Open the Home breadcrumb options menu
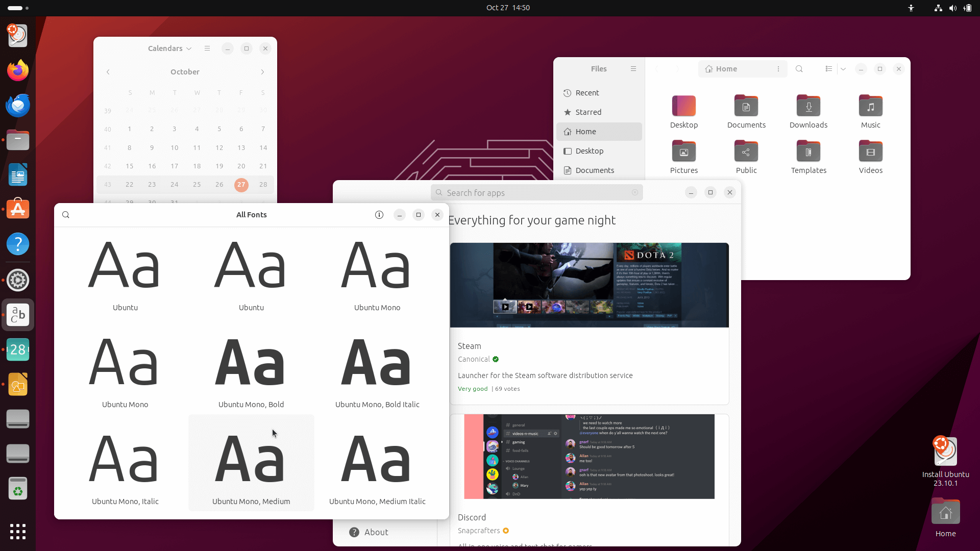This screenshot has width=980, height=551. (778, 69)
